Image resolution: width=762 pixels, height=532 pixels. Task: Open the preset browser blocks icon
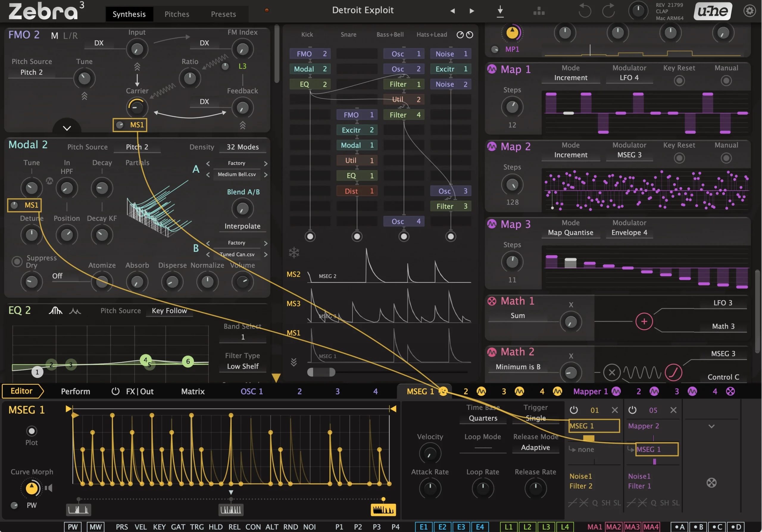539,11
